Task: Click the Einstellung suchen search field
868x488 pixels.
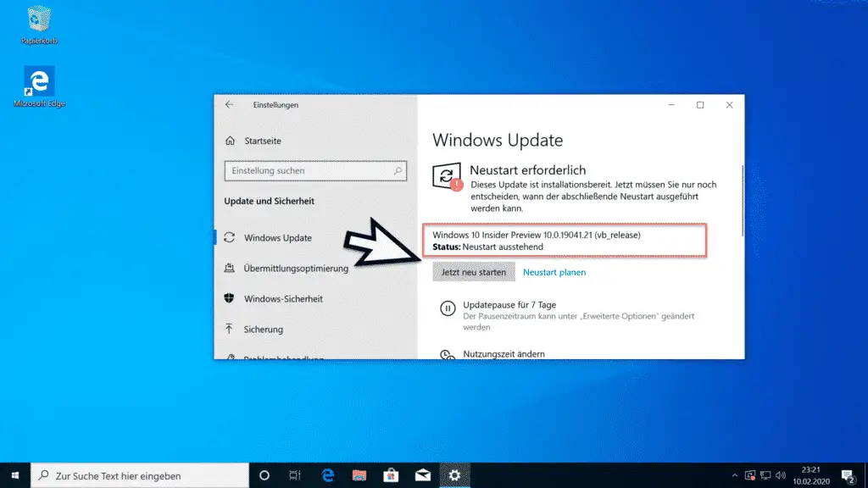Action: [315, 171]
